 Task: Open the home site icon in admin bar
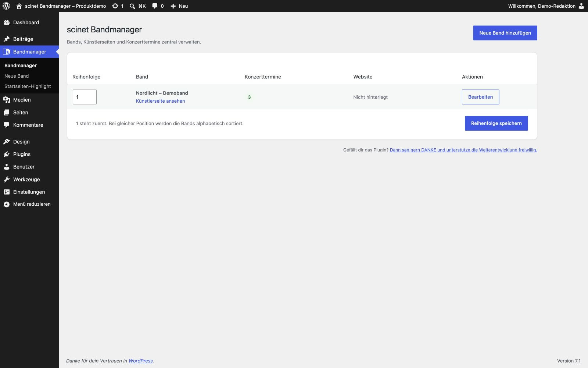19,6
